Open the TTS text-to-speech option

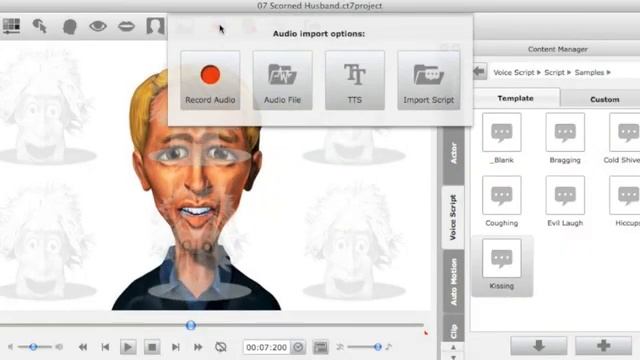(x=355, y=80)
